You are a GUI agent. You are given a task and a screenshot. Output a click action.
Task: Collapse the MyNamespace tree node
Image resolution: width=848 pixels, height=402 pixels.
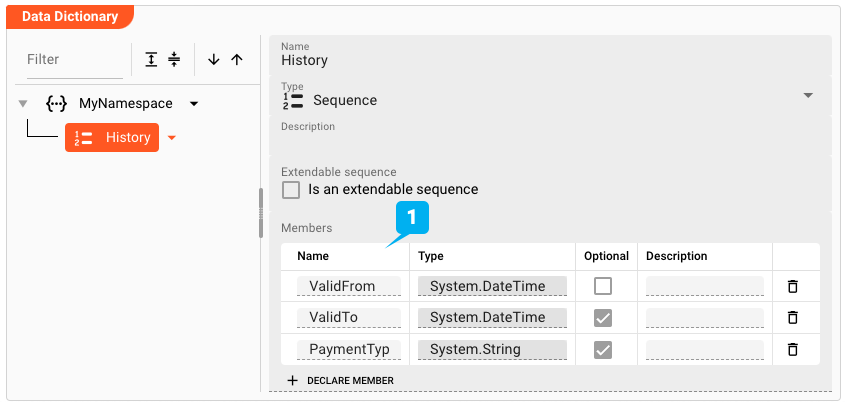point(23,104)
